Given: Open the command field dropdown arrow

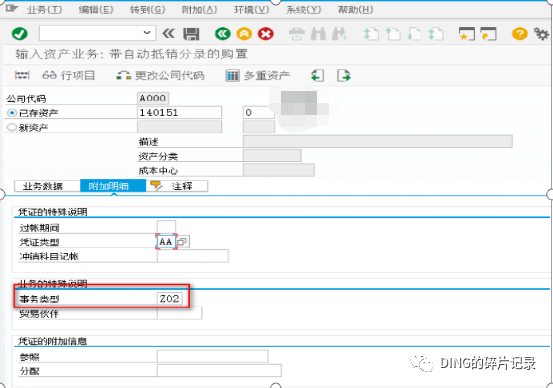Looking at the screenshot, I should [147, 33].
